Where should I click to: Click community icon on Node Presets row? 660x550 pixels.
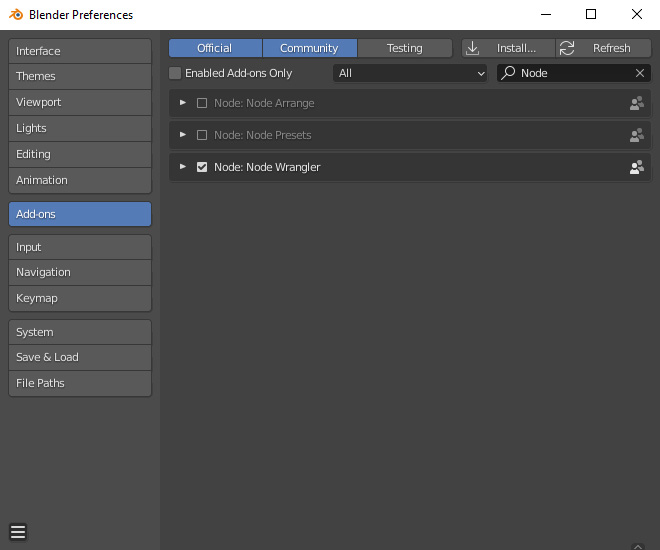click(x=637, y=135)
